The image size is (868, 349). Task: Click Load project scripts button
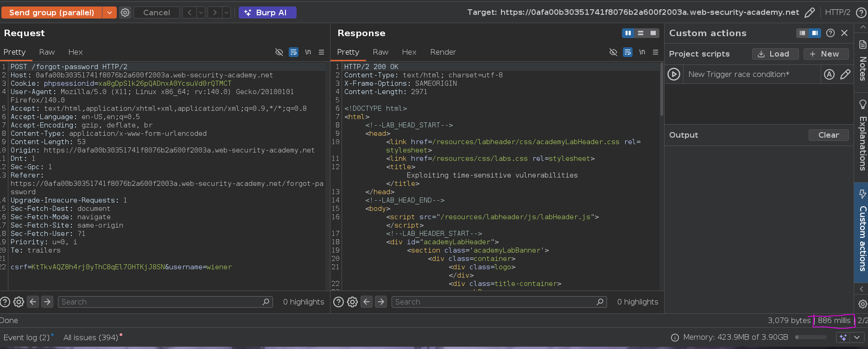pyautogui.click(x=775, y=54)
